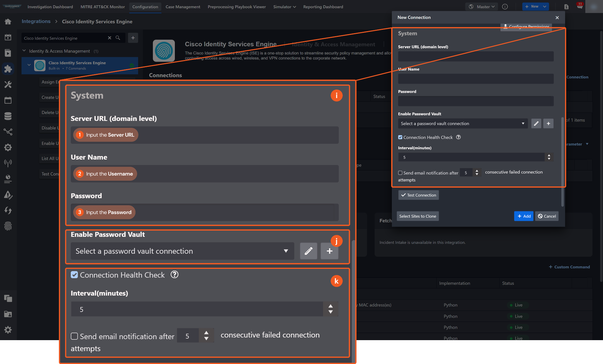Open the arrow next to the New button
The image size is (603, 364).
545,6
